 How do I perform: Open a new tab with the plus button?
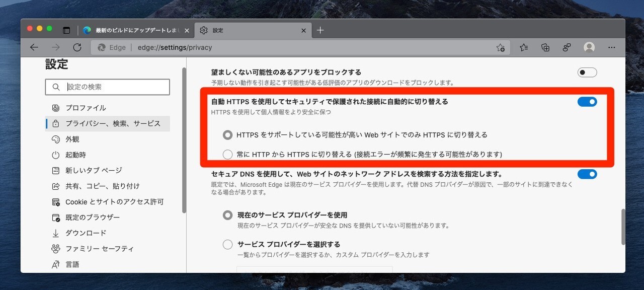tap(320, 30)
